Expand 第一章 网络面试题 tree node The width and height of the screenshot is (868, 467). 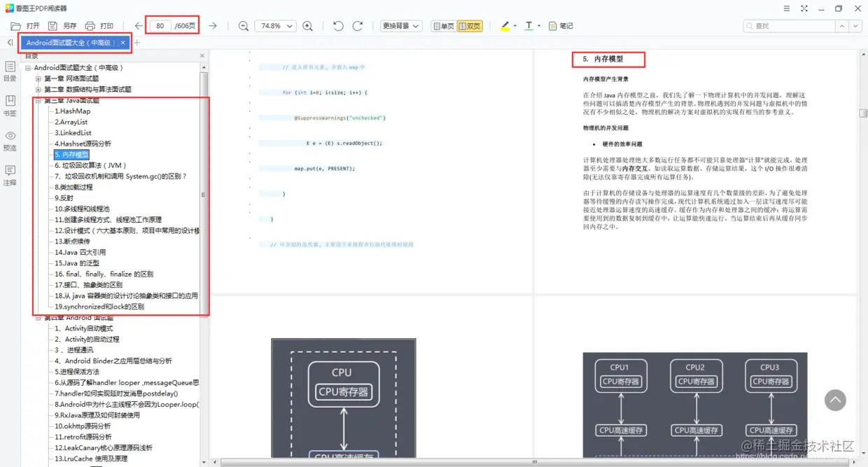[x=38, y=78]
